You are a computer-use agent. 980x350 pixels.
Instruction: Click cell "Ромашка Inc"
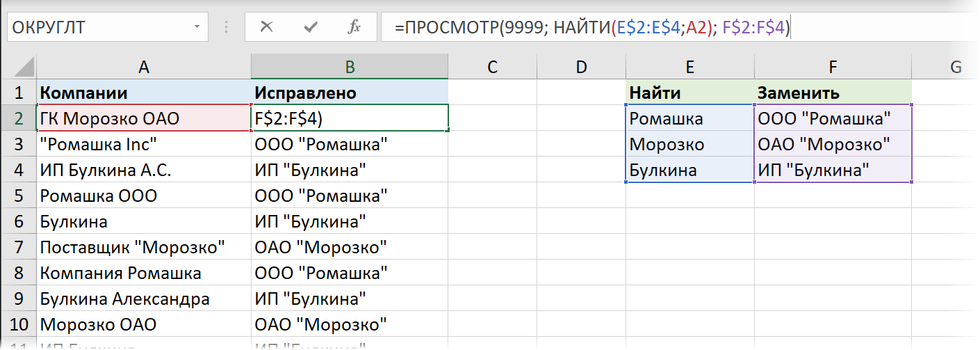coord(144,144)
